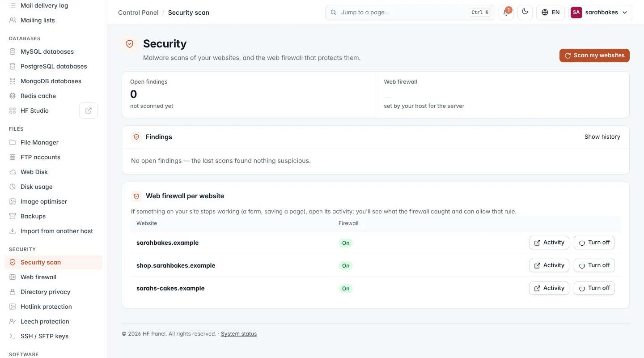Click the Hotlink protection icon
The image size is (644, 358).
[x=13, y=307]
